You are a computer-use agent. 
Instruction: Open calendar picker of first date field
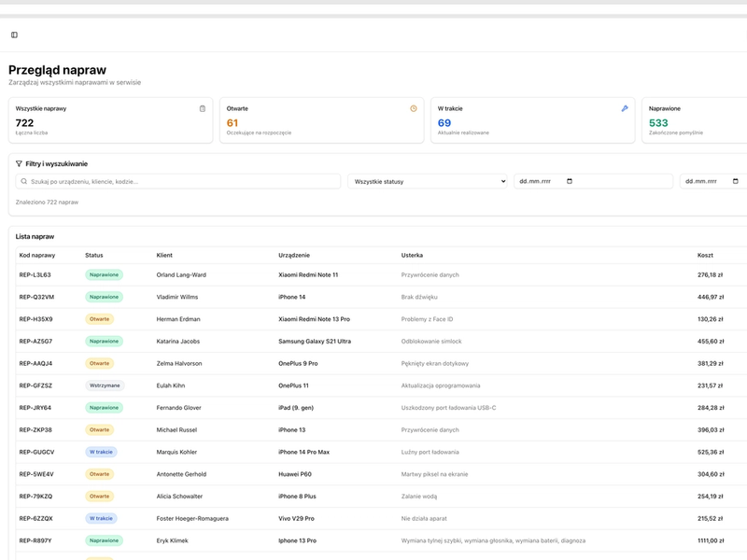pyautogui.click(x=570, y=181)
